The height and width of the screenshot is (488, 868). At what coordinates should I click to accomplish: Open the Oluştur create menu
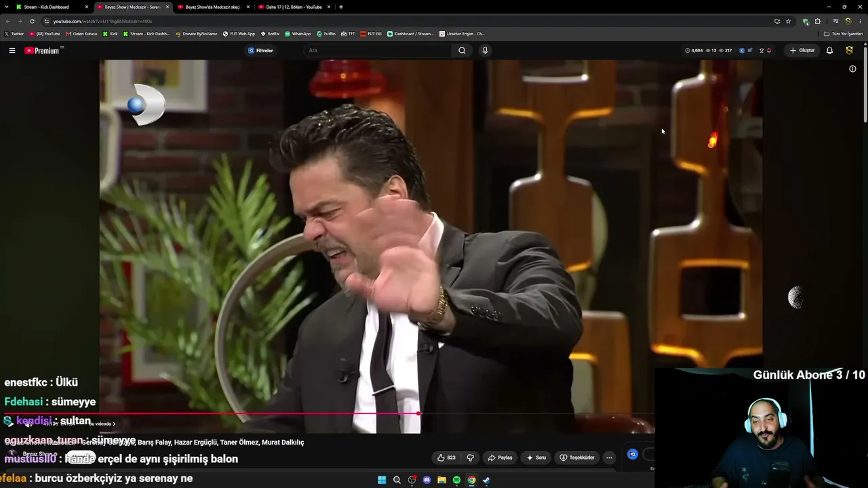tap(802, 50)
